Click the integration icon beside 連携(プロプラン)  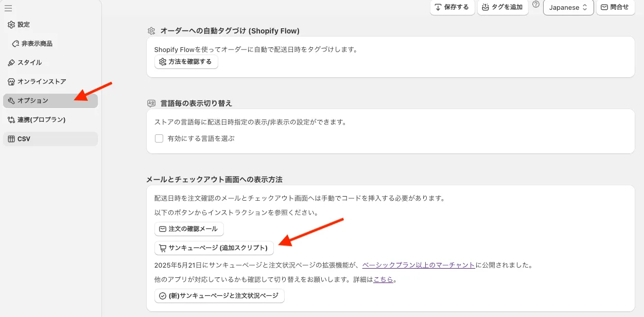coord(11,120)
